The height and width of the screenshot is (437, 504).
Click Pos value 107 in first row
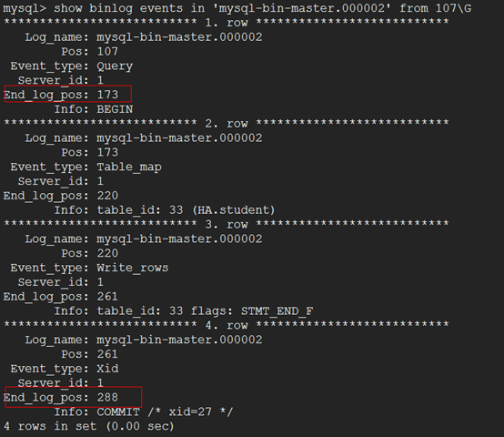[x=107, y=52]
